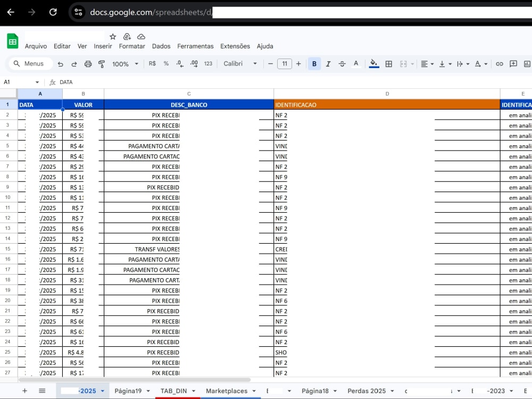This screenshot has height=399, width=532.
Task: Select row 15 header
Action: click(x=8, y=249)
